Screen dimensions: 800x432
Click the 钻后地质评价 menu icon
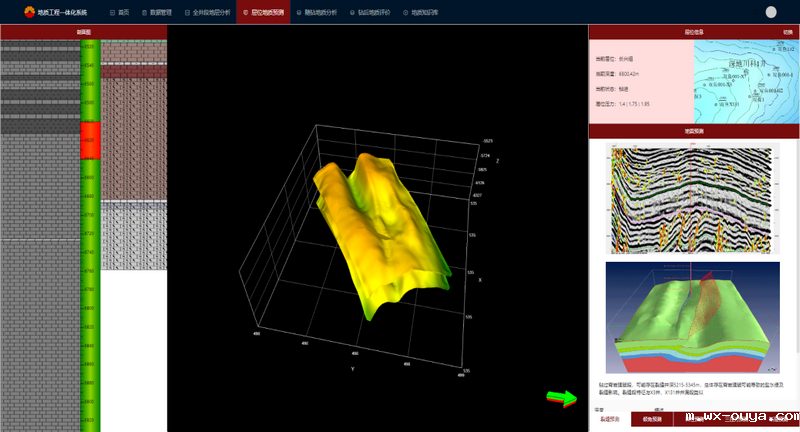350,12
